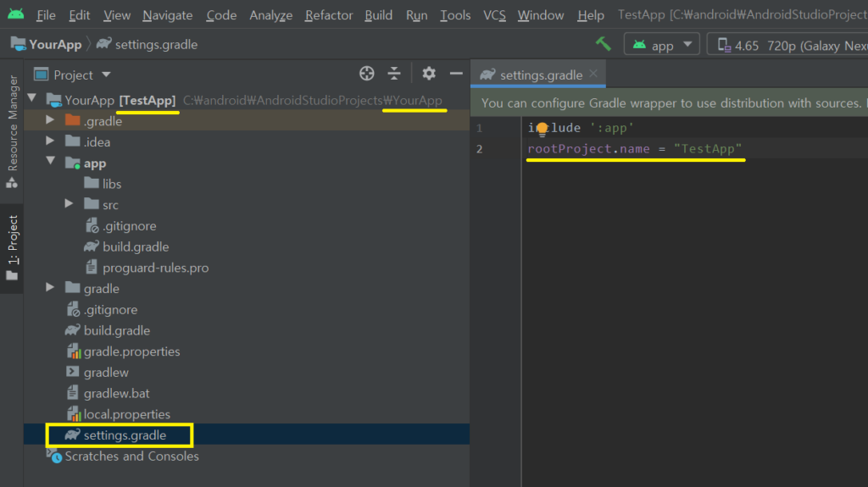Select proguard-rules.pro file in tree
The height and width of the screenshot is (487, 868).
[155, 268]
